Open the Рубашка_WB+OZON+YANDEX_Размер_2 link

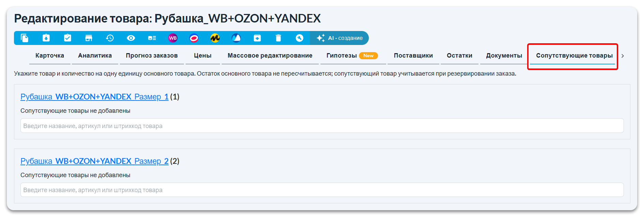[x=94, y=161]
